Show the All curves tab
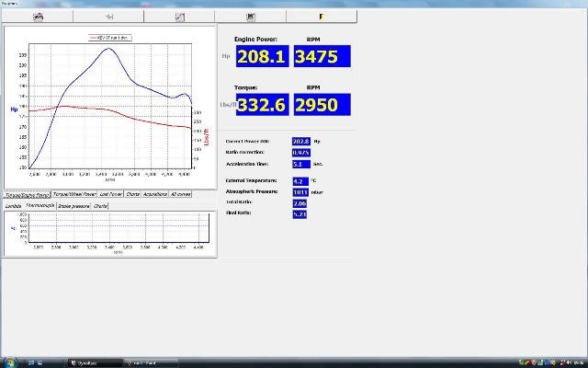The width and height of the screenshot is (588, 368). coord(180,194)
